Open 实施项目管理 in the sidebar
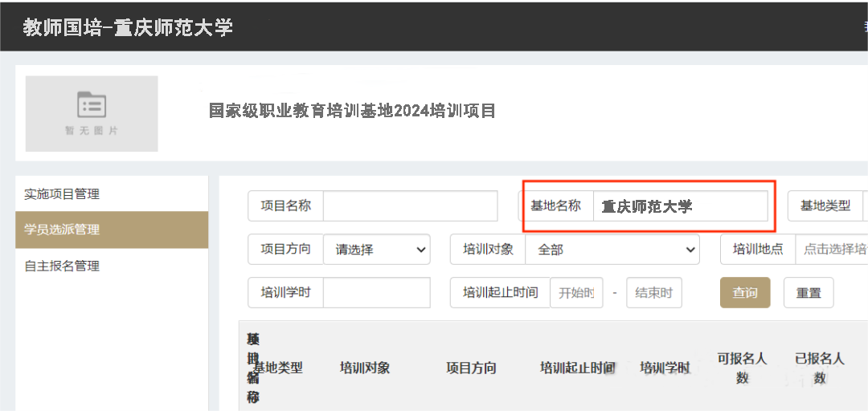This screenshot has width=868, height=411. point(111,193)
